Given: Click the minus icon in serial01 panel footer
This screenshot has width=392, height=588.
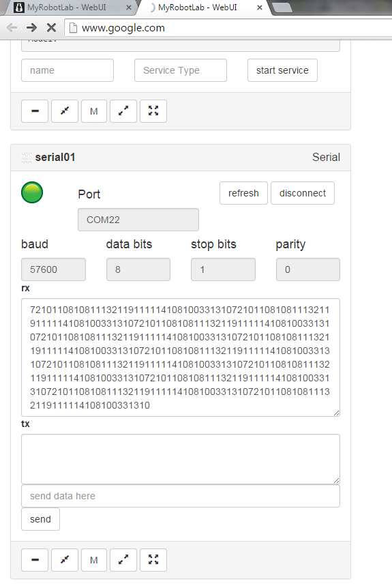Looking at the screenshot, I should (35, 560).
